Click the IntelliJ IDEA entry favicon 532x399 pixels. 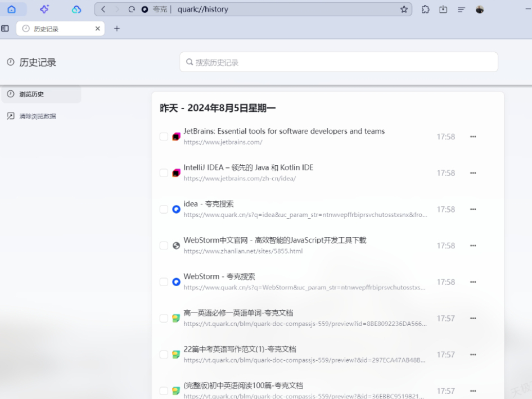click(x=176, y=173)
